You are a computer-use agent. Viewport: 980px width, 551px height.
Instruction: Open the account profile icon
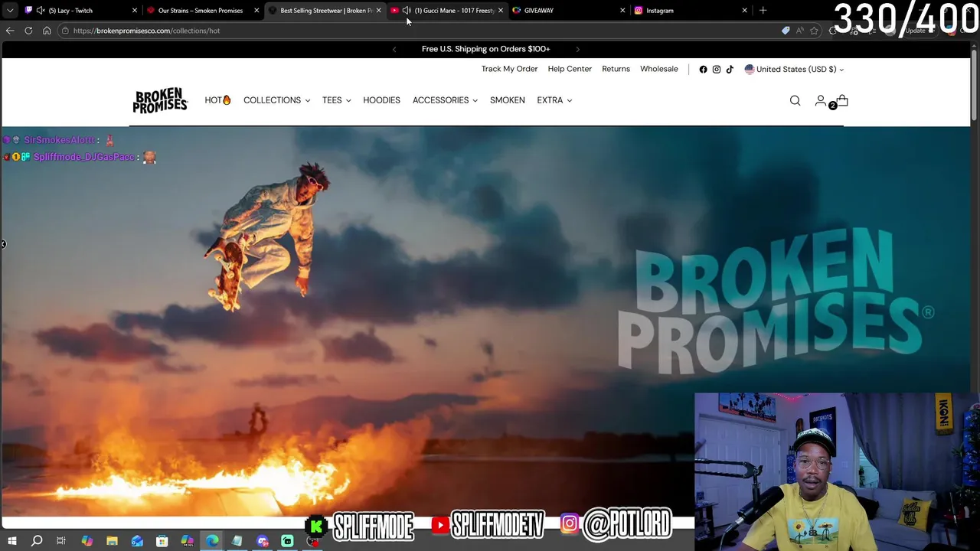tap(820, 100)
